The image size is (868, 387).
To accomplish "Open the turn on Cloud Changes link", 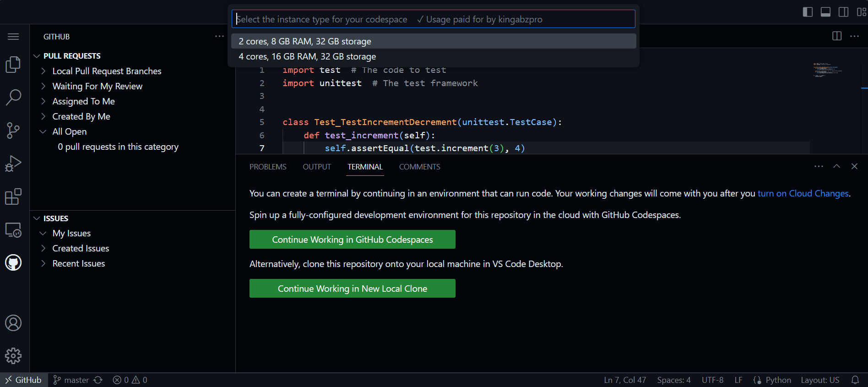I will coord(803,193).
